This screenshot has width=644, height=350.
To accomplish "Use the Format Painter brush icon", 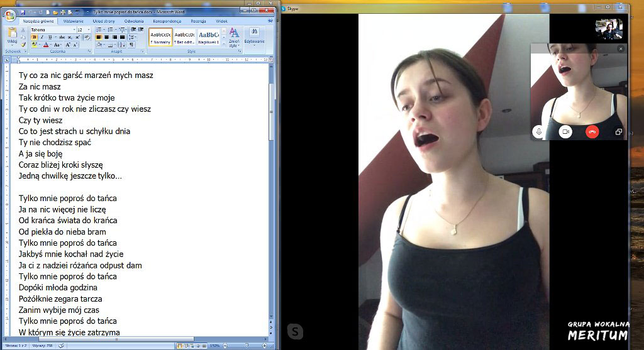I will pos(23,45).
